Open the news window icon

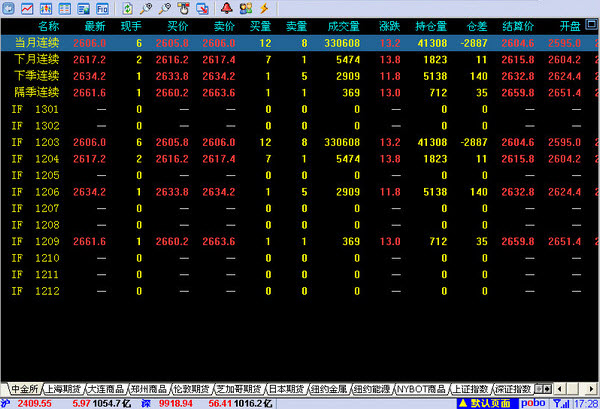[x=83, y=8]
